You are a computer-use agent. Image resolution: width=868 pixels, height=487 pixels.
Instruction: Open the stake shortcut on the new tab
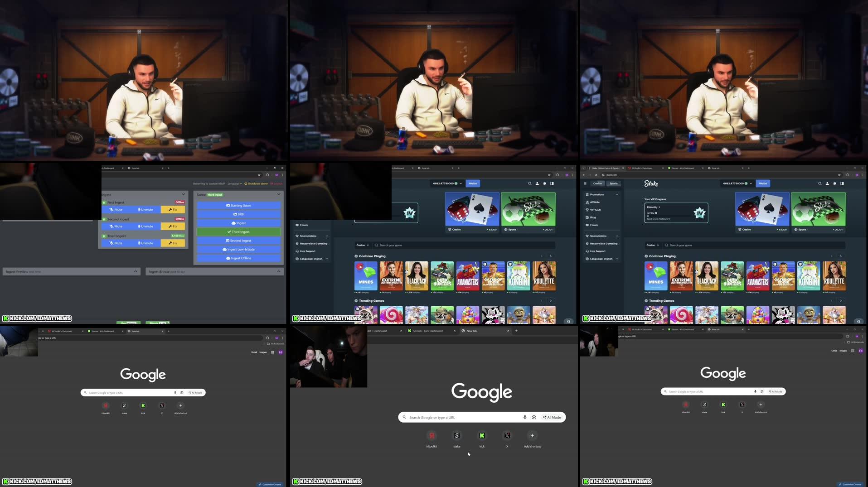[x=456, y=435]
